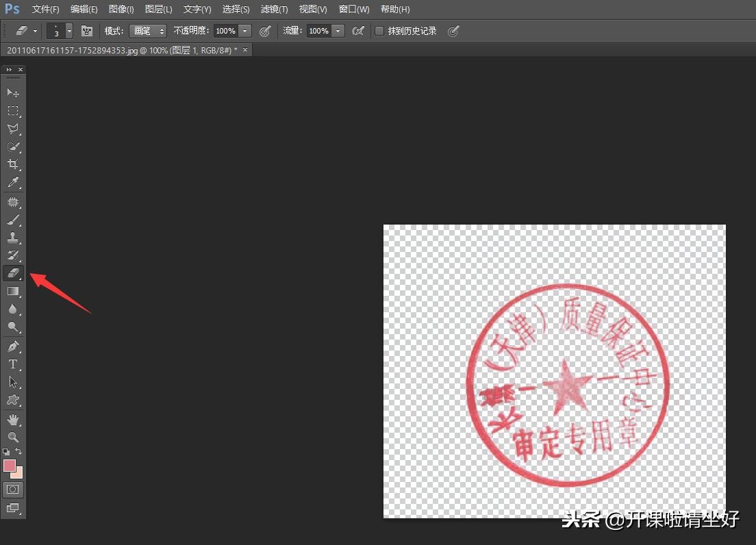Select the Clone Stamp tool
This screenshot has width=756, height=545.
[x=14, y=238]
